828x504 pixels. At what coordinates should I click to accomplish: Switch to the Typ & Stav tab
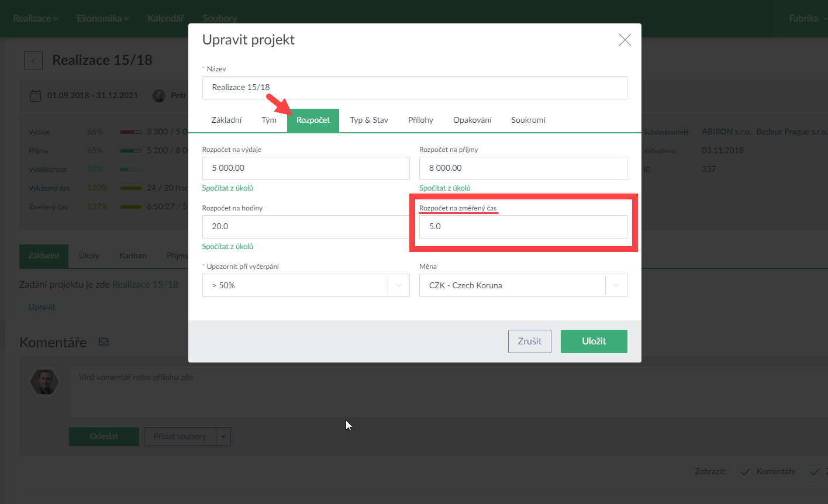coord(369,120)
